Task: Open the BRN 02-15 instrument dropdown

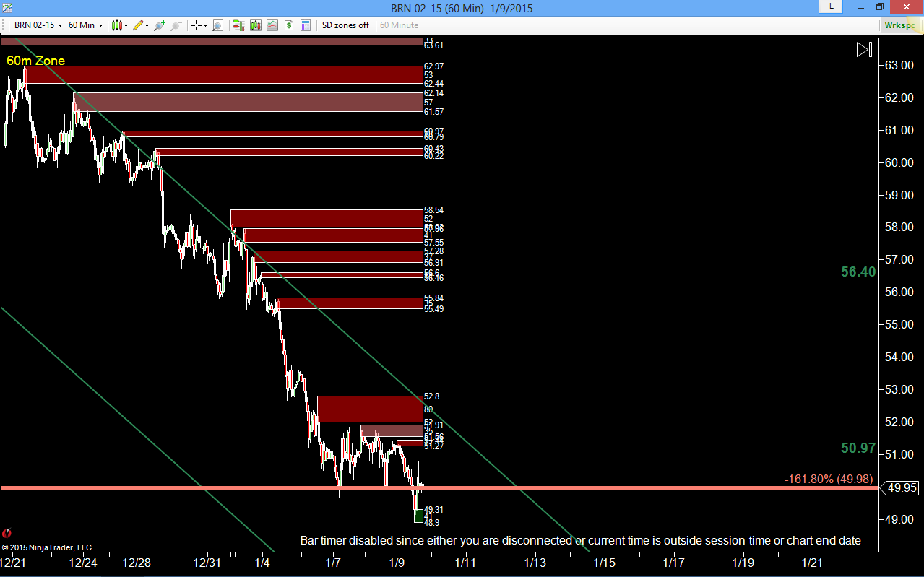Action: click(38, 25)
